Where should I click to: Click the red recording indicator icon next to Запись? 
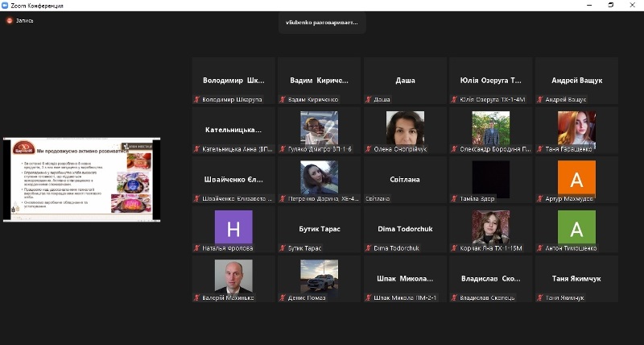click(9, 21)
